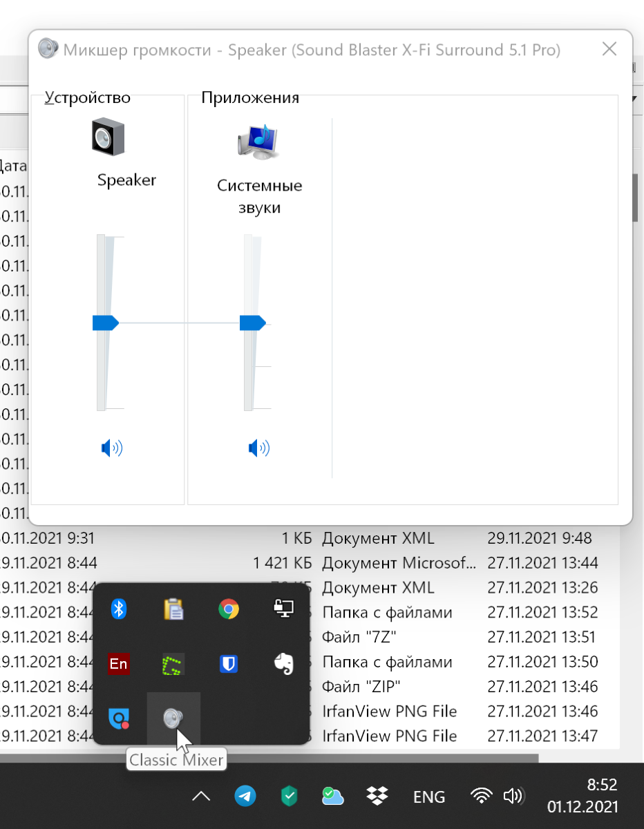Switch the ENG input language indicator
Image resolution: width=644 pixels, height=829 pixels.
(429, 797)
